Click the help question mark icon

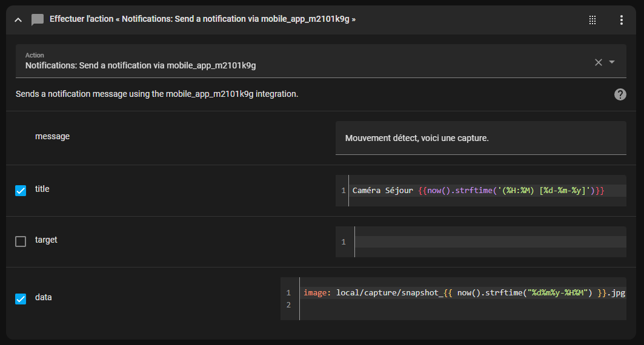coord(620,94)
